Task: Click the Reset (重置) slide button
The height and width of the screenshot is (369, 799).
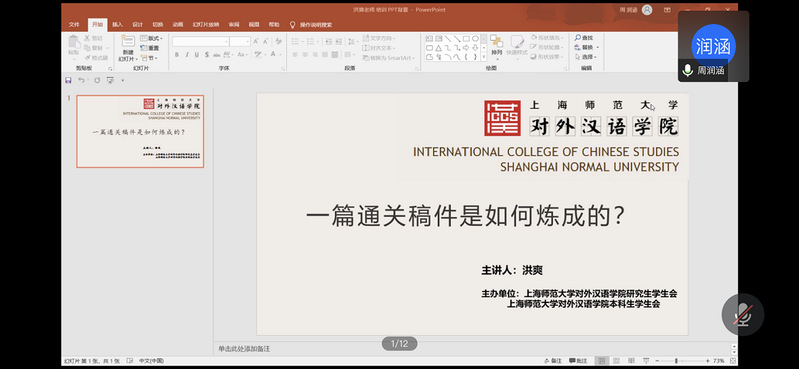Action: [150, 48]
